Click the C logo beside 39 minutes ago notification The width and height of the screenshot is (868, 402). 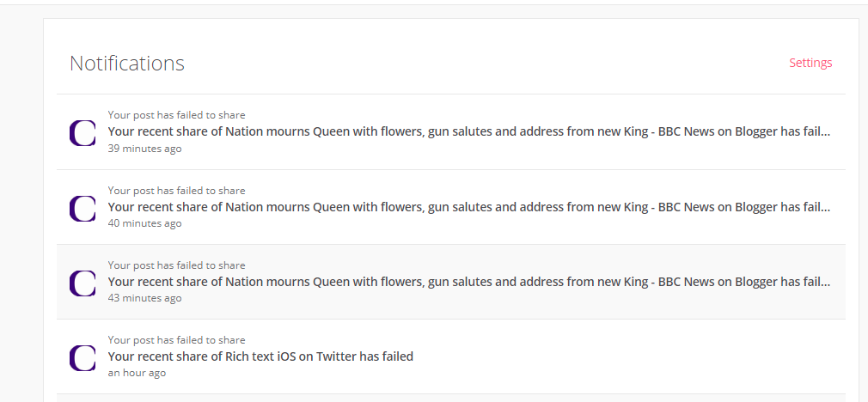tap(83, 133)
